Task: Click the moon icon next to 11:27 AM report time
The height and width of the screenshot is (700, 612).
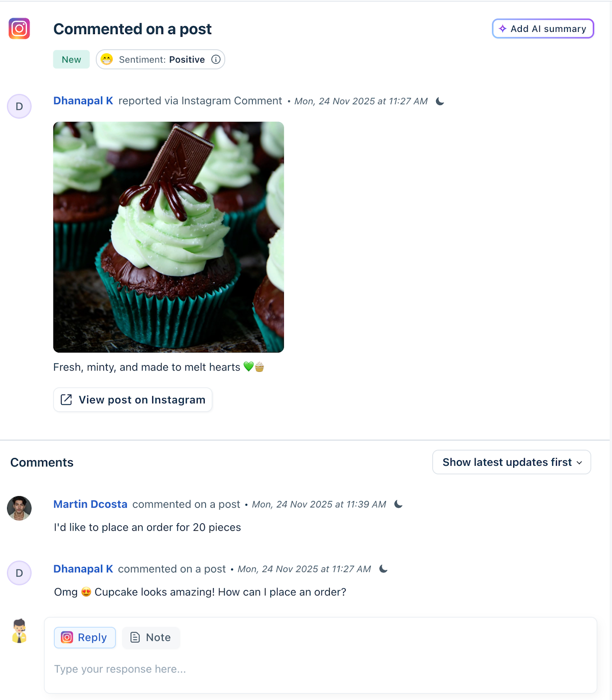Action: [440, 101]
